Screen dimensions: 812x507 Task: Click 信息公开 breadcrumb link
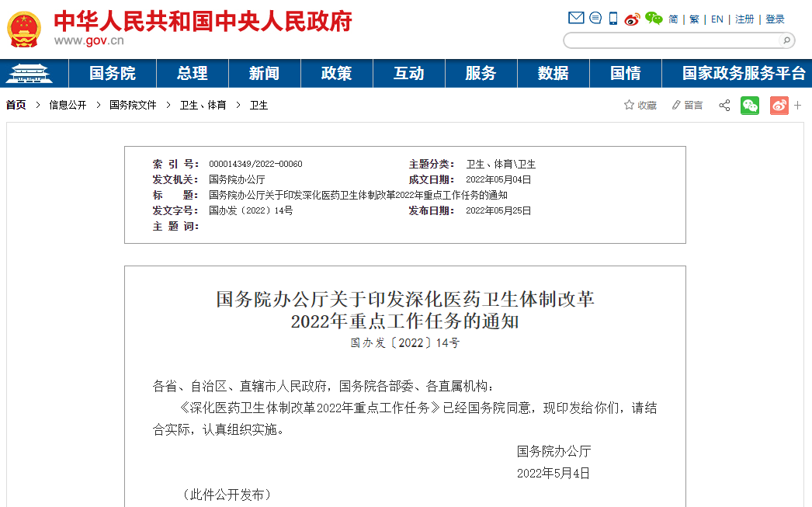pyautogui.click(x=68, y=105)
